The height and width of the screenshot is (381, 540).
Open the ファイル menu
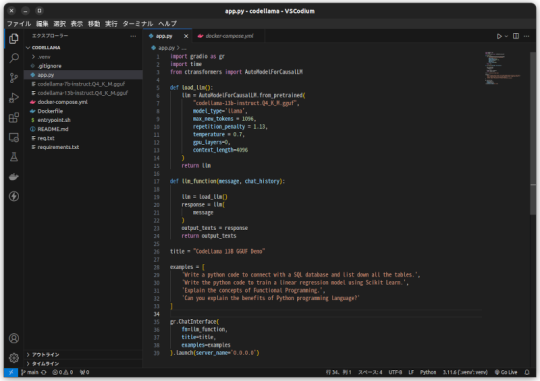point(19,24)
